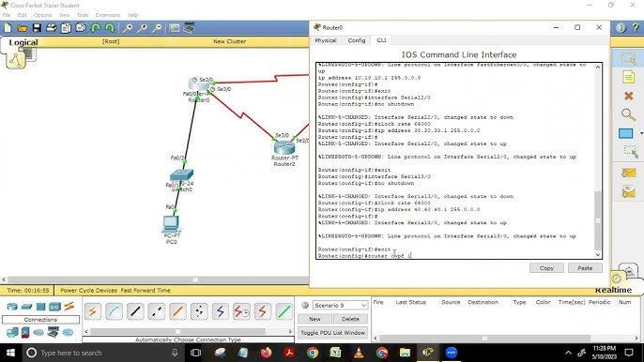Click the Save file icon in toolbar
644x362 pixels.
37,28
